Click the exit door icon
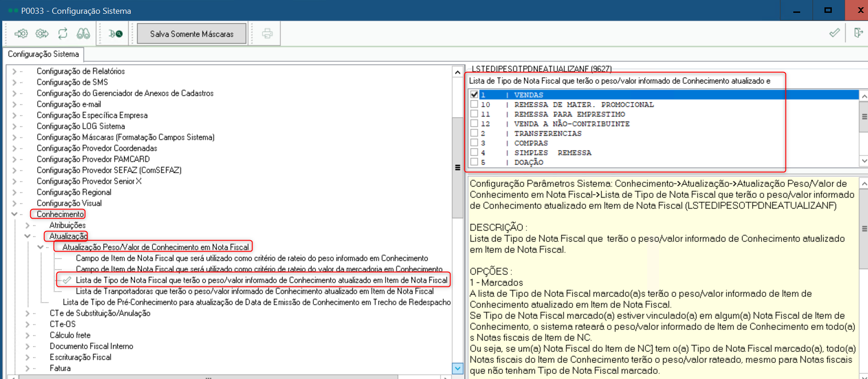Image resolution: width=868 pixels, height=379 pixels. [x=858, y=33]
